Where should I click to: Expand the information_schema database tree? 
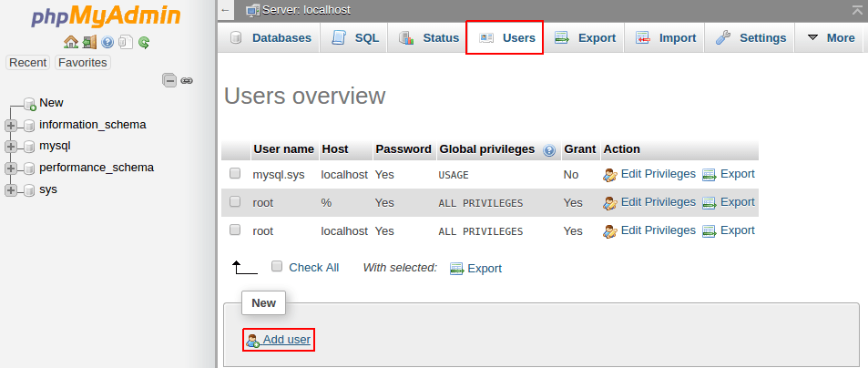point(11,125)
